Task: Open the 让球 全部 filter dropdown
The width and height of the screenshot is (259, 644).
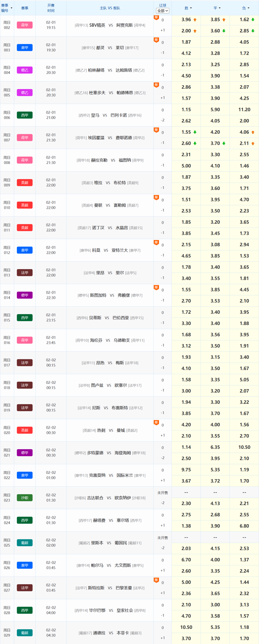Action: (x=163, y=11)
